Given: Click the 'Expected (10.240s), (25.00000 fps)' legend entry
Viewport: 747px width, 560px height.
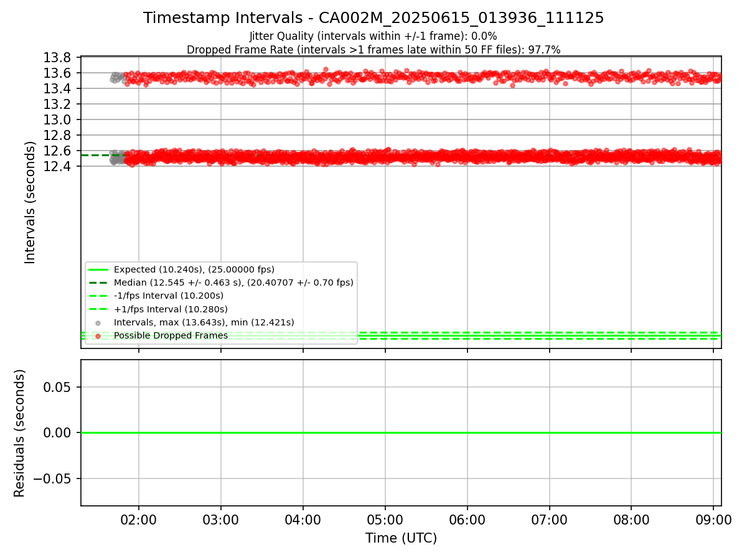Looking at the screenshot, I should [194, 269].
